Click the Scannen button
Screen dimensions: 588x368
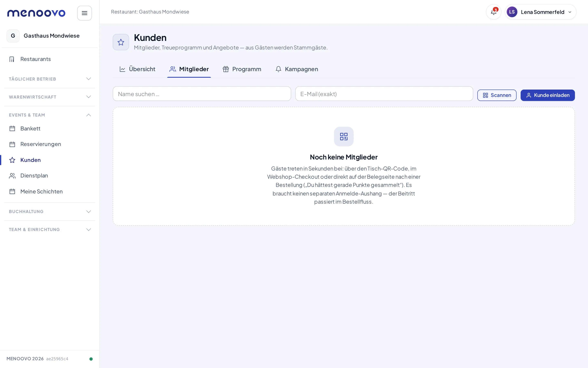(497, 95)
